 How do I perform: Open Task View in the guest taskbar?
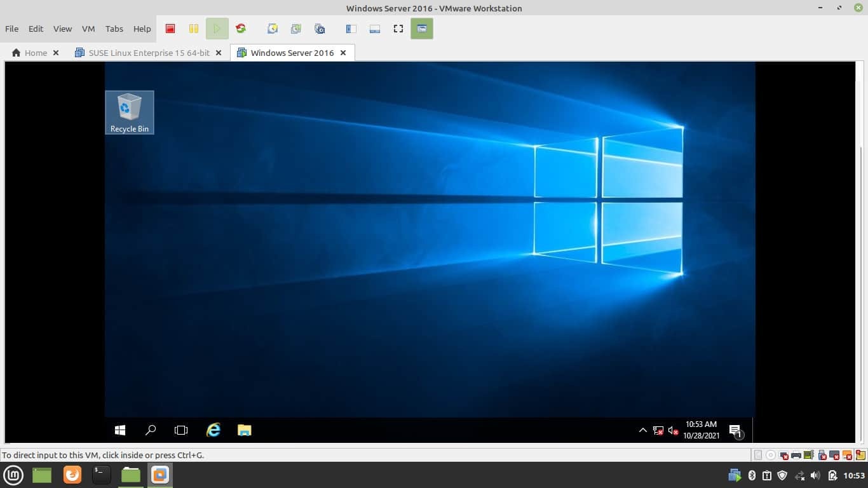tap(181, 430)
